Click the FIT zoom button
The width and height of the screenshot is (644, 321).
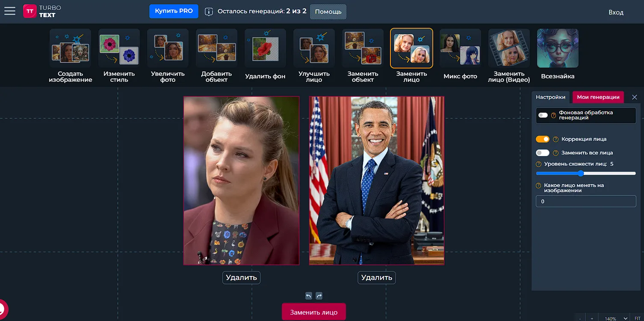click(x=637, y=318)
